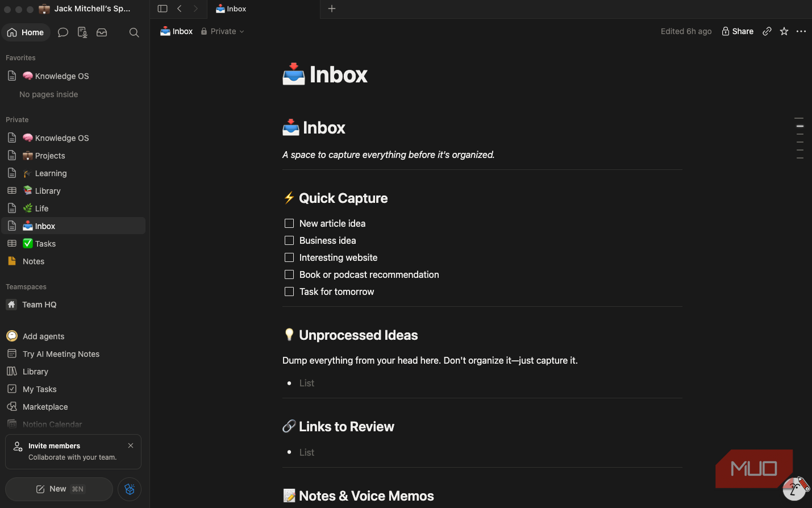This screenshot has height=508, width=812.
Task: Open a new tab with plus icon
Action: (x=332, y=9)
